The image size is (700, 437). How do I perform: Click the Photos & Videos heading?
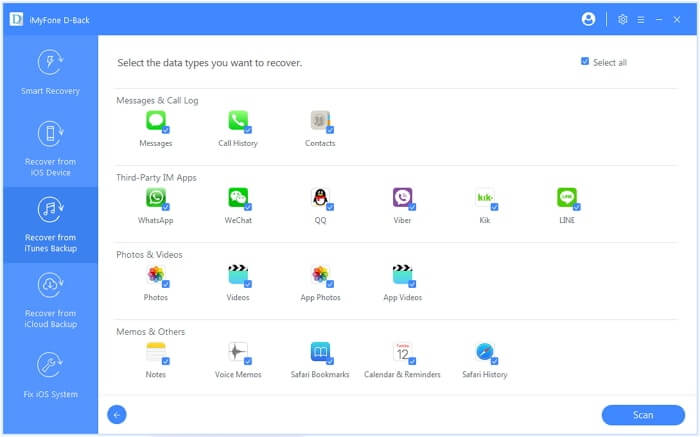pos(149,254)
